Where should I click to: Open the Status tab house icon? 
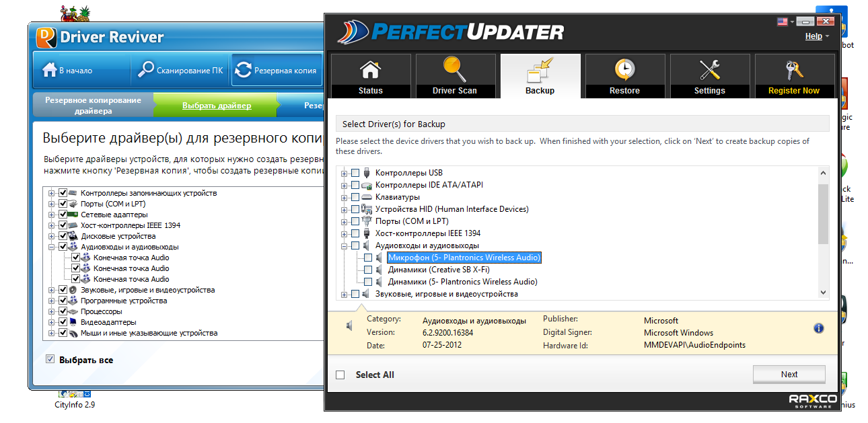pos(370,70)
